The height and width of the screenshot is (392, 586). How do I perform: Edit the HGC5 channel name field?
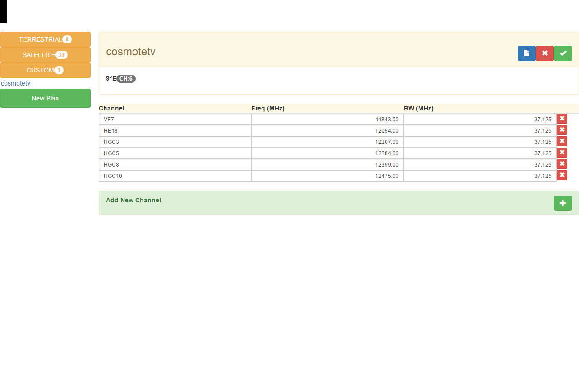(175, 153)
